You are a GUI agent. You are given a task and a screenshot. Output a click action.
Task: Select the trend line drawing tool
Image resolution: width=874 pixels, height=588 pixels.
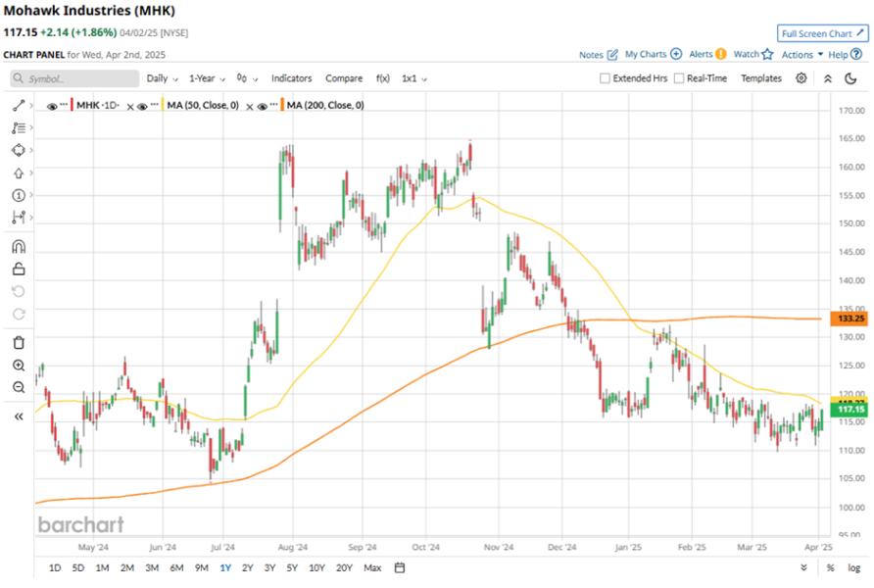[19, 105]
